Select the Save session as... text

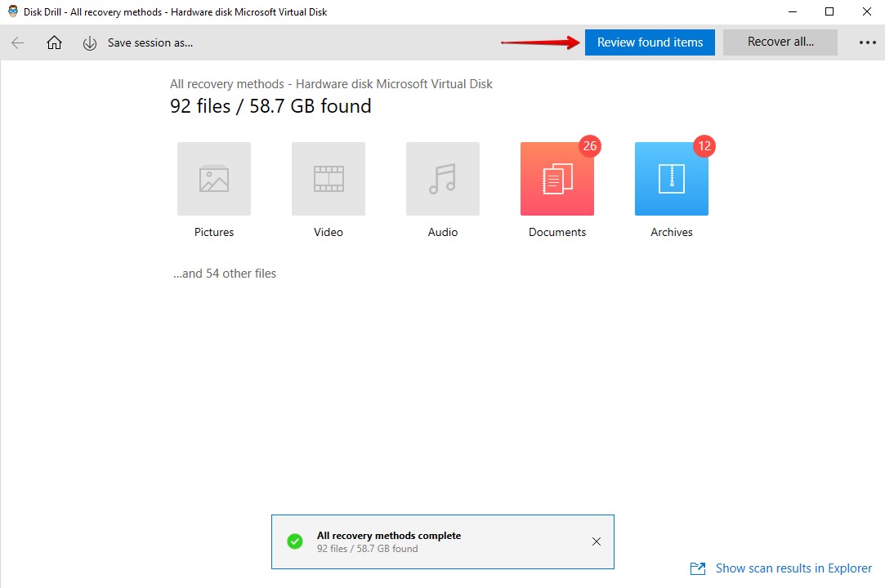pos(150,43)
